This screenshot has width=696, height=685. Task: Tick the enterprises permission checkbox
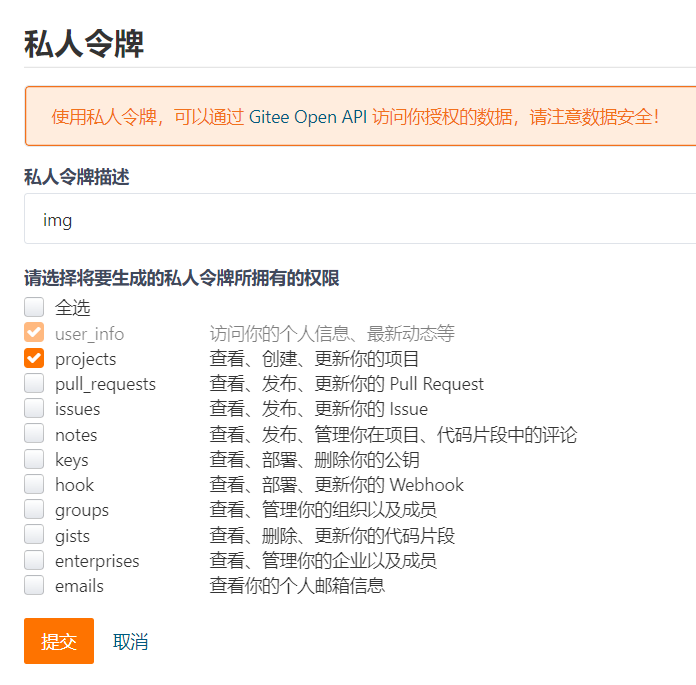click(34, 560)
